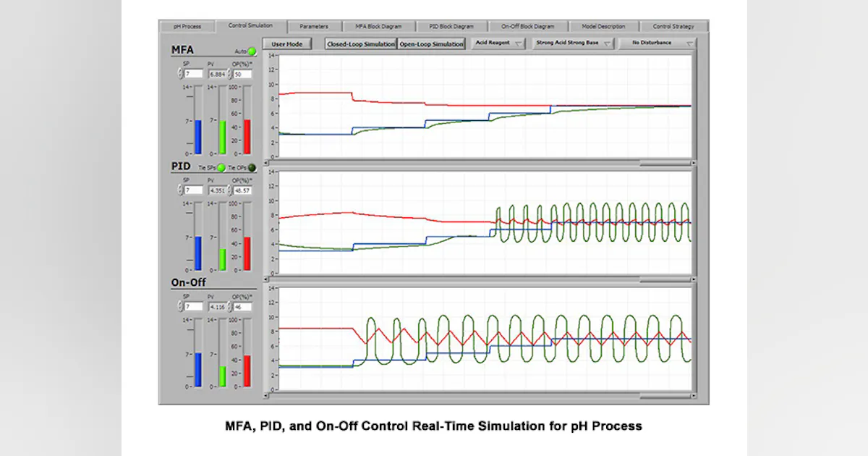868x456 pixels.
Task: Click the PID SP stepper arrows
Action: 181,190
